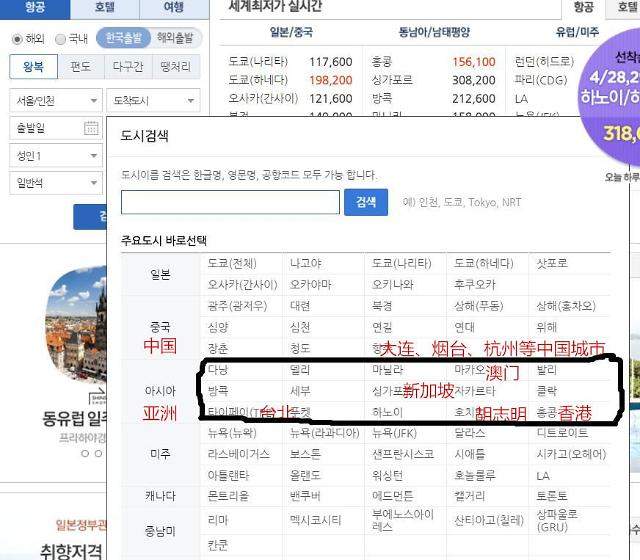Image resolution: width=640 pixels, height=560 pixels.
Task: Open 도쿄(나리타) 117,600 fare
Action: point(290,62)
